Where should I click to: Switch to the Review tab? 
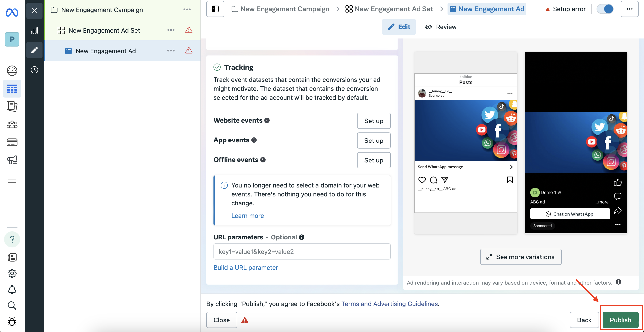point(441,27)
